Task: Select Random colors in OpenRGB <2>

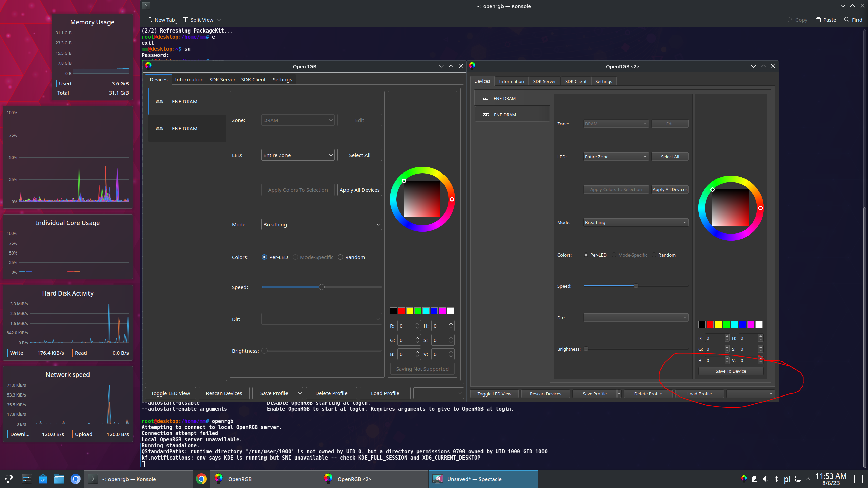Action: (664, 255)
